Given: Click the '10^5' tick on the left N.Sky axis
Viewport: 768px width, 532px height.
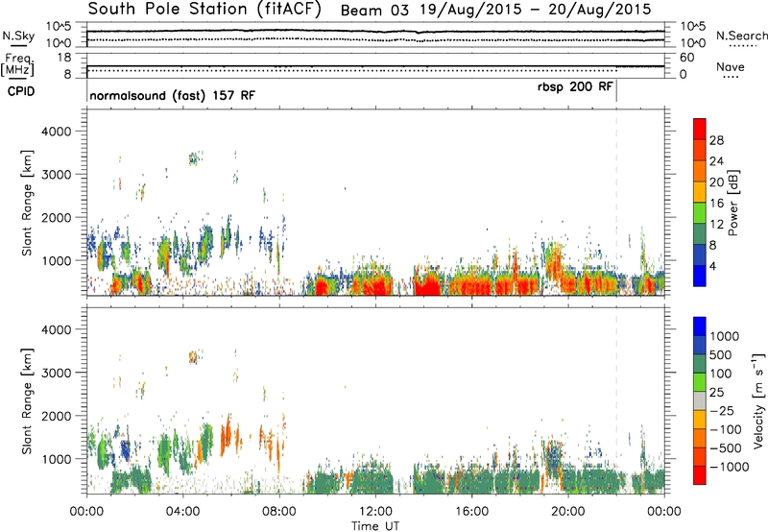Looking at the screenshot, I should 59,26.
